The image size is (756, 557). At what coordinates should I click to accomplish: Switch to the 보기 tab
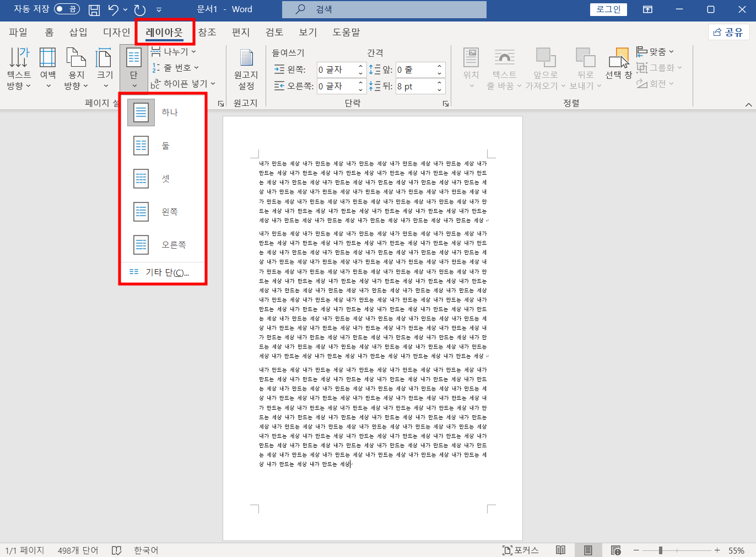coord(308,32)
